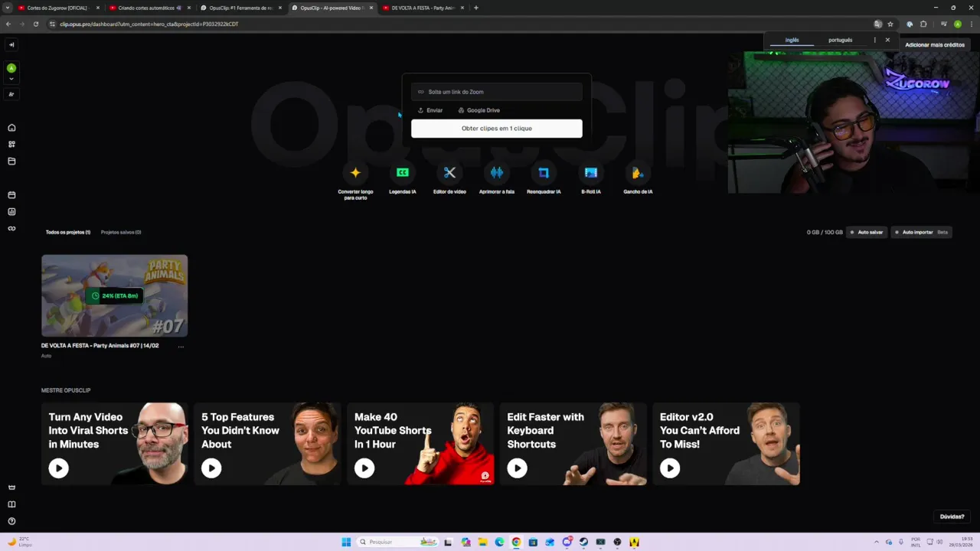
Task: Close the translate popup
Action: pos(887,40)
